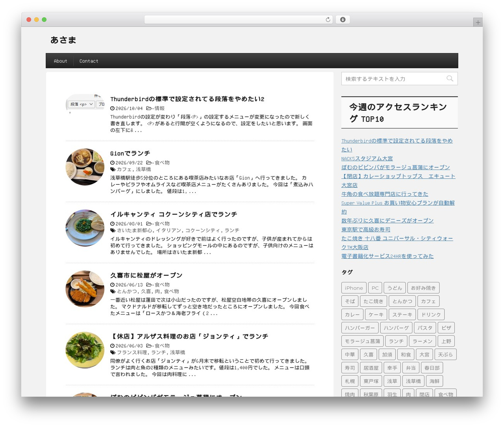
Task: Open article 久喜市に松屋がオープン
Action: click(146, 275)
